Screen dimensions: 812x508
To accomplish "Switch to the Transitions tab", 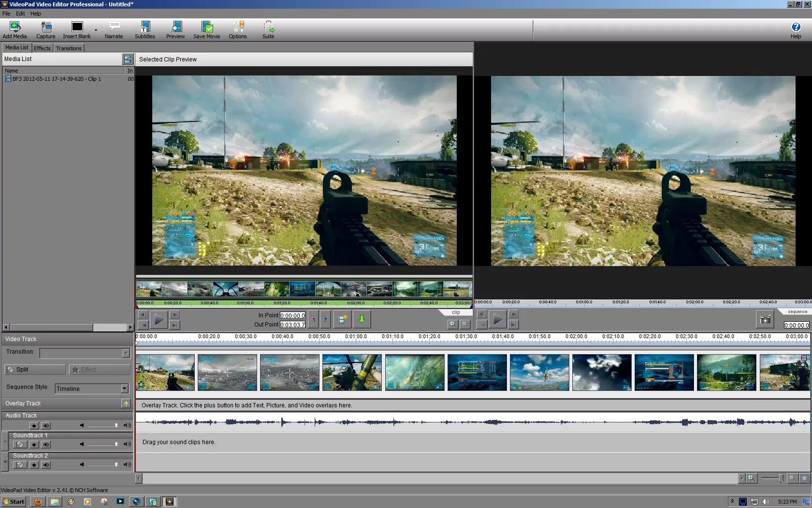I will click(x=69, y=48).
